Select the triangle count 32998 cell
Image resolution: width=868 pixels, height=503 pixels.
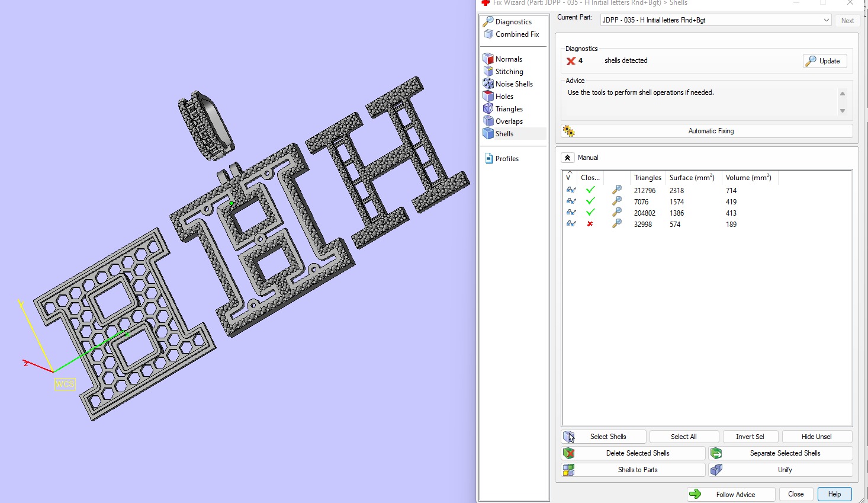click(643, 225)
